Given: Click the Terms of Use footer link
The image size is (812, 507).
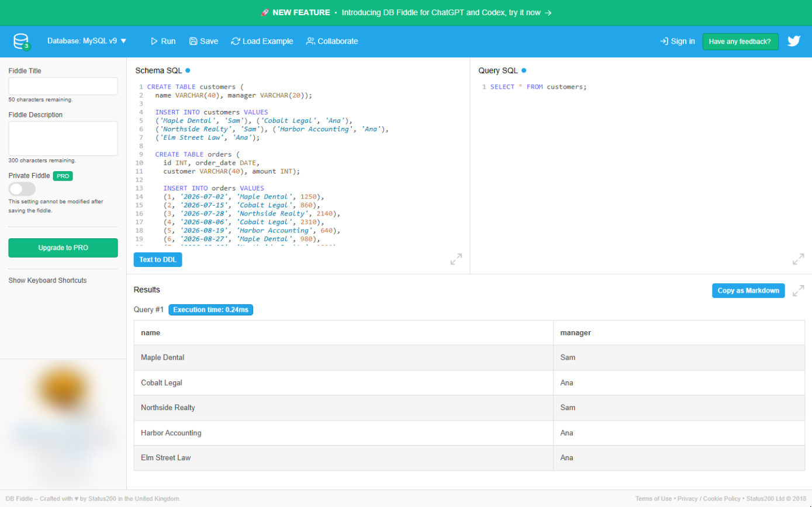Looking at the screenshot, I should pyautogui.click(x=654, y=499).
